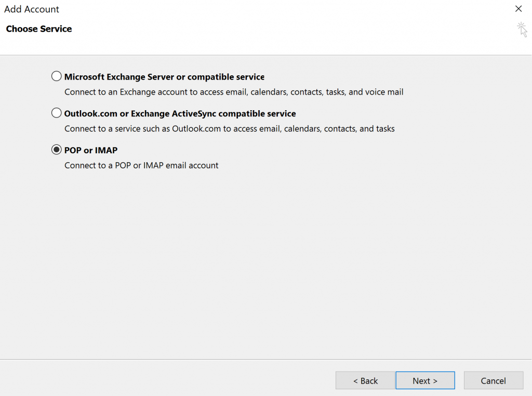The width and height of the screenshot is (532, 396).
Task: Close the Add Account dialog window
Action: click(518, 9)
